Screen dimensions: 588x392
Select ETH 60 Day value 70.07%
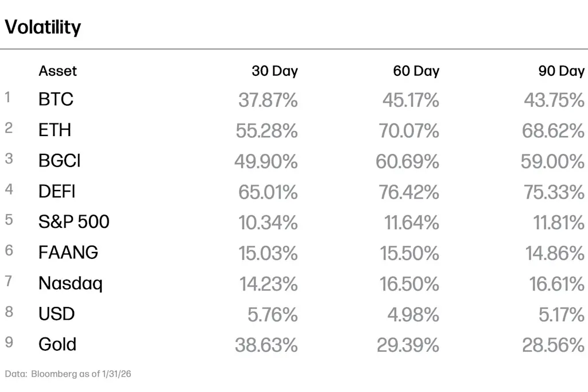pyautogui.click(x=409, y=131)
